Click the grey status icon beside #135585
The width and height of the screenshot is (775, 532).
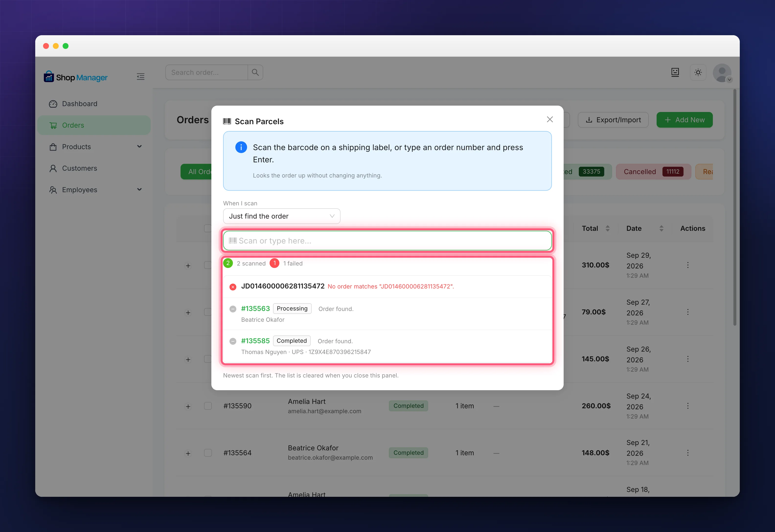(233, 341)
